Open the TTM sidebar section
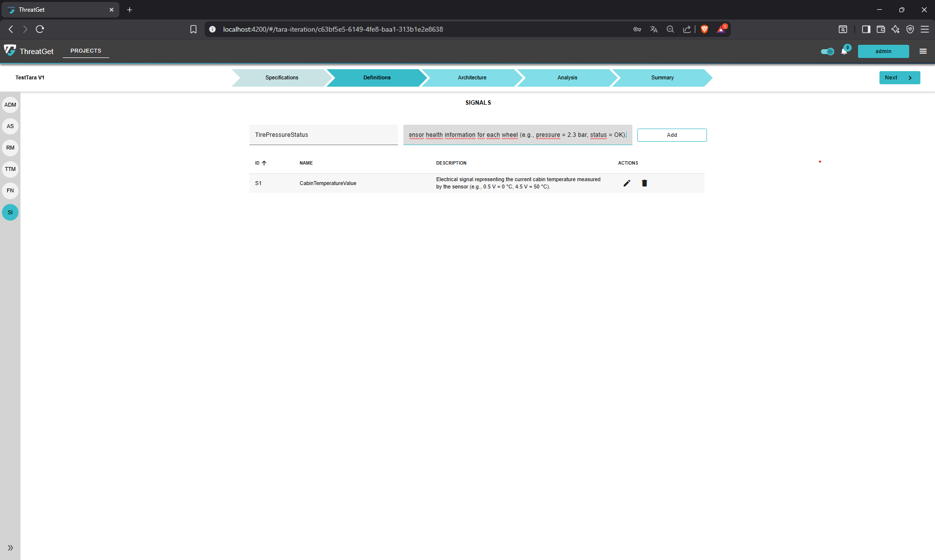The image size is (935, 560). point(10,169)
